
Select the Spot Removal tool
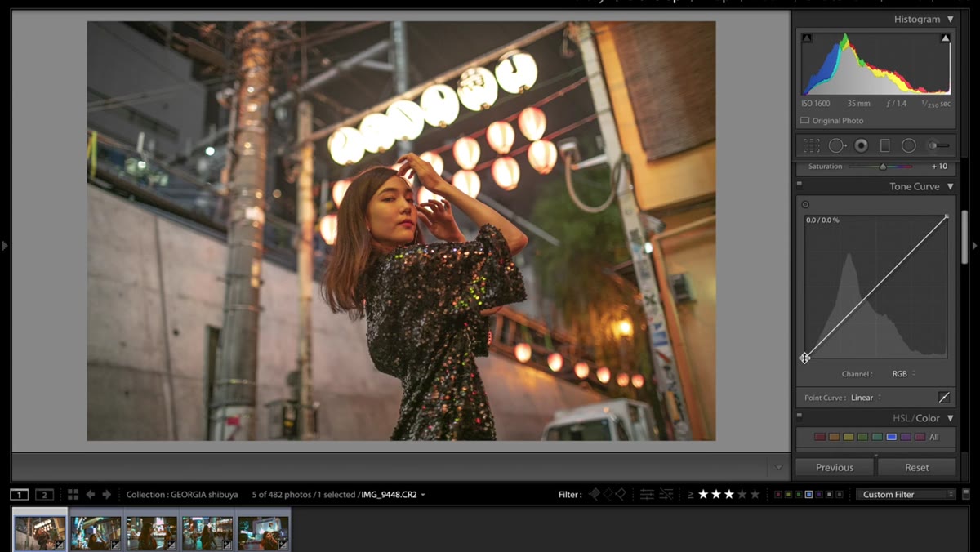coord(837,145)
